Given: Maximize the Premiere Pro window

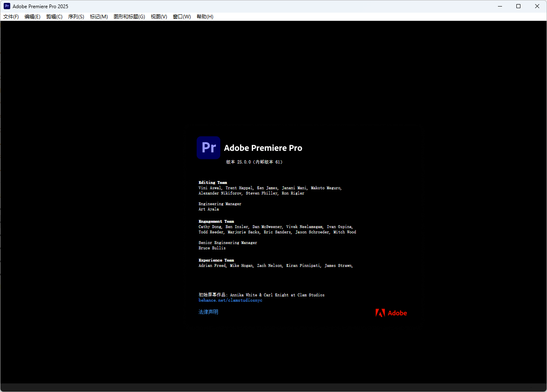Looking at the screenshot, I should pos(518,6).
